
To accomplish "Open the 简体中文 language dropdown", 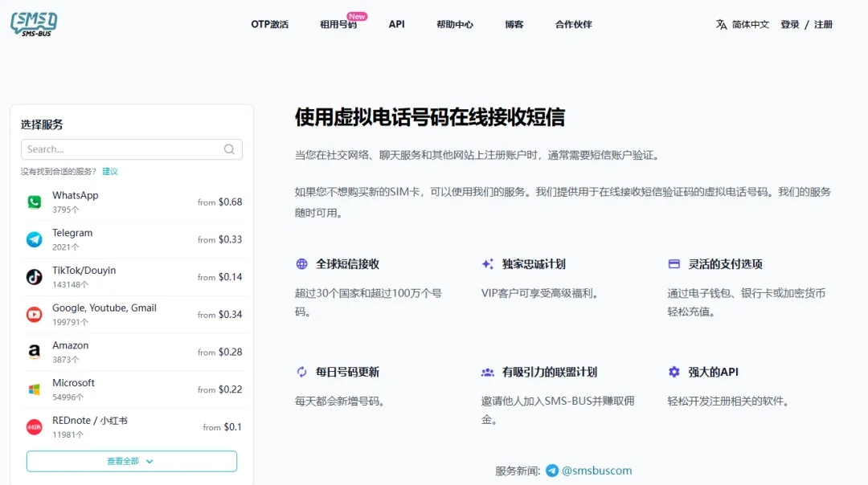I will (750, 25).
